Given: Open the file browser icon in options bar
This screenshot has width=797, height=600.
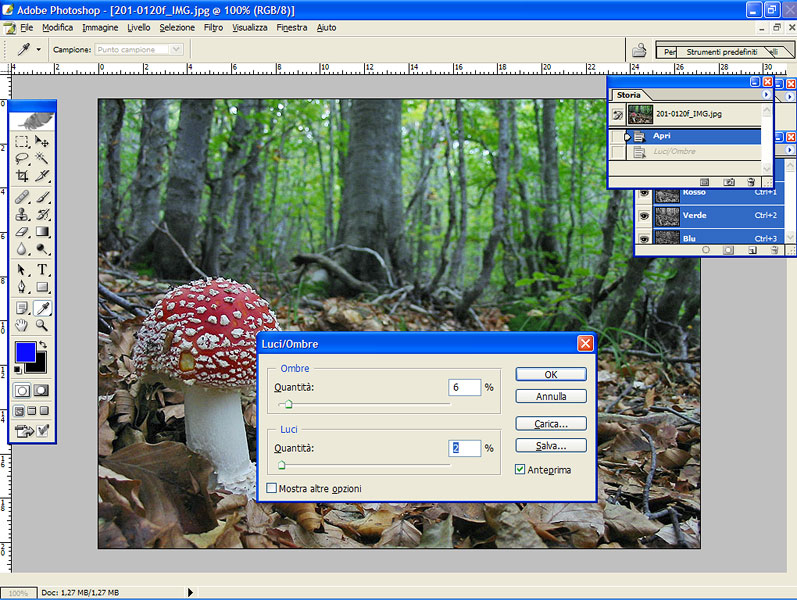Looking at the screenshot, I should [639, 50].
